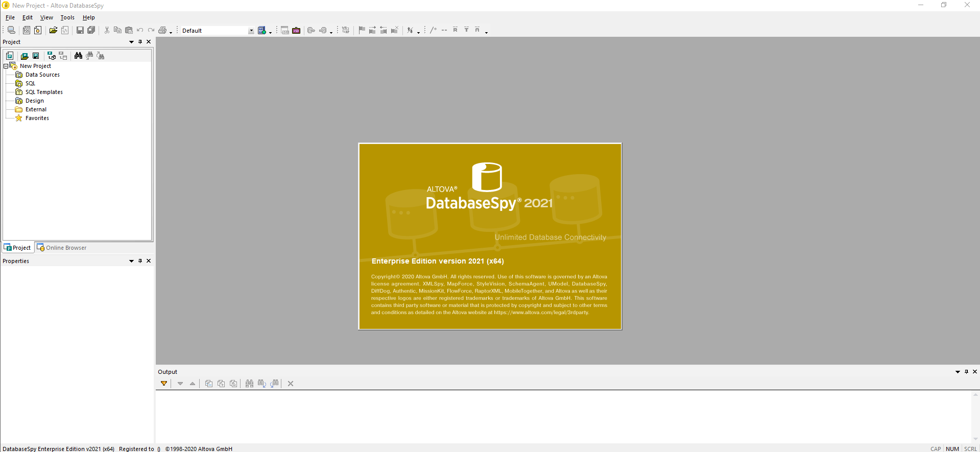980x452 pixels.
Task: Open the Edit menu
Action: pyautogui.click(x=28, y=17)
